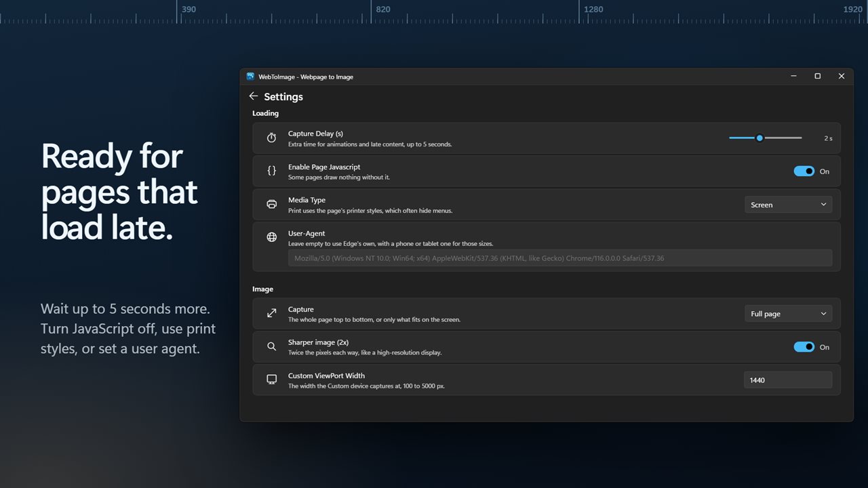Click the Custom ViewPort Width field
Viewport: 868px width, 488px height.
788,380
